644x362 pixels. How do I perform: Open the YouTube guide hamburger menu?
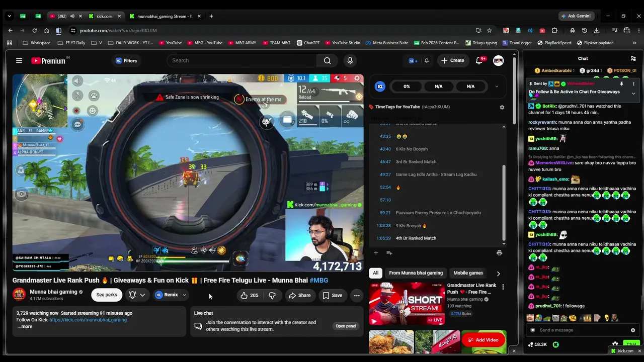pyautogui.click(x=19, y=61)
